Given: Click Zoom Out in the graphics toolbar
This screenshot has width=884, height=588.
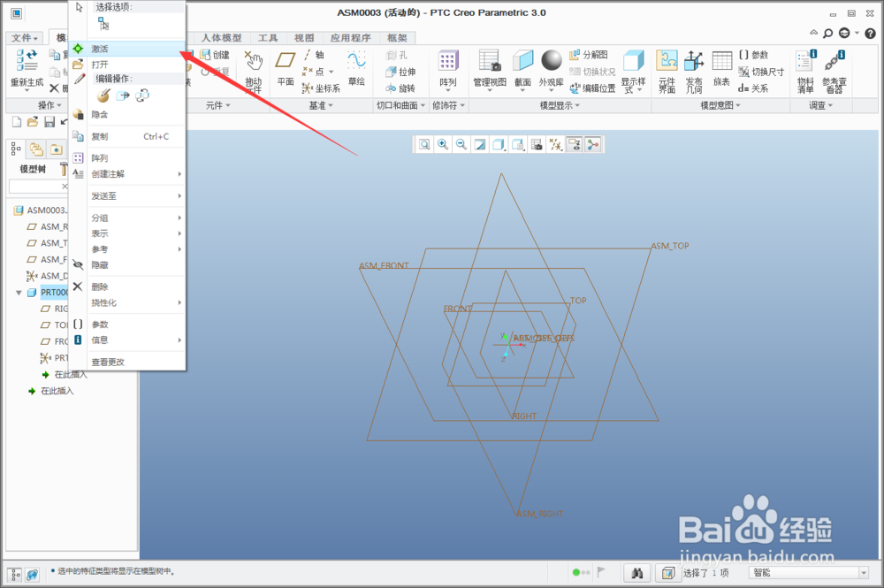Looking at the screenshot, I should coord(461,145).
